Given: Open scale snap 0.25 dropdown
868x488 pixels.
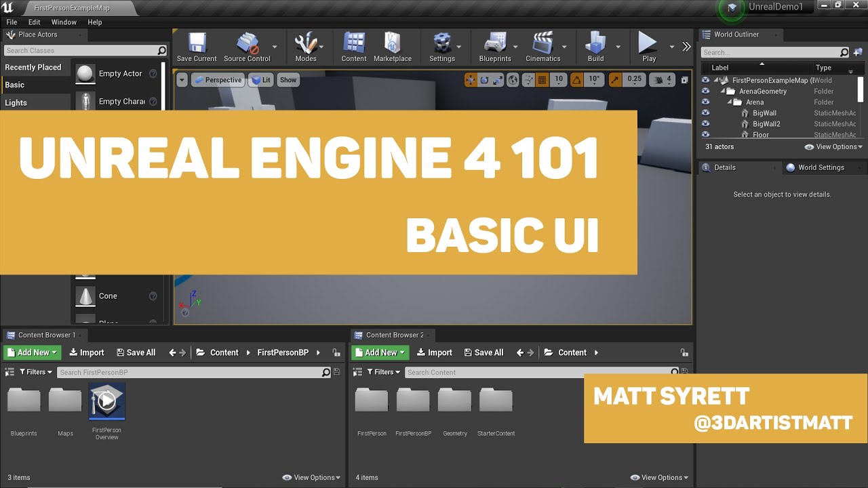Looking at the screenshot, I should pyautogui.click(x=635, y=80).
